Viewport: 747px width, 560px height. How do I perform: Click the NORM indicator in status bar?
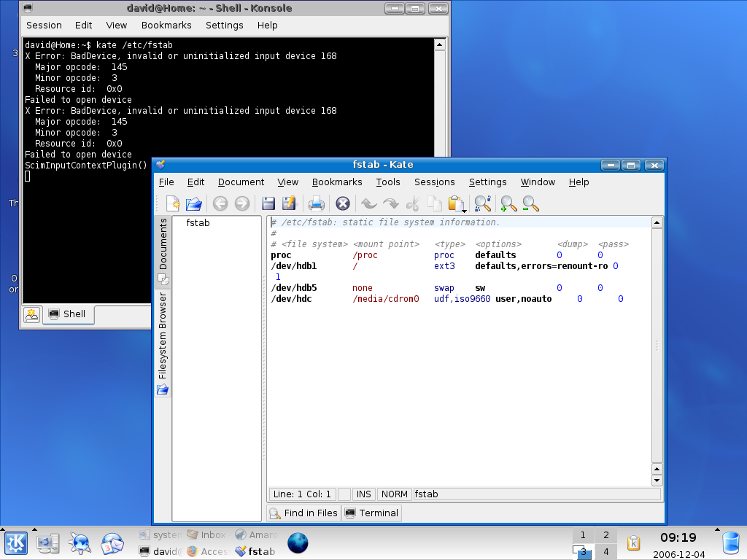395,494
